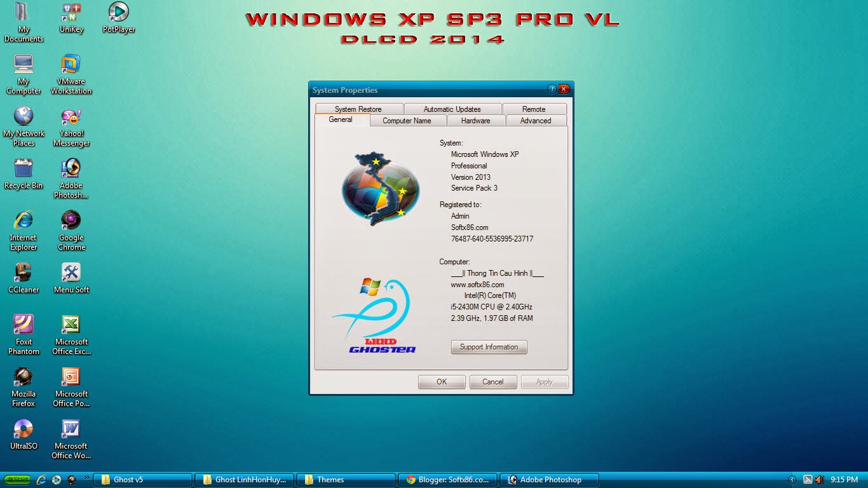
Task: Click the System Properties help question-mark button
Action: [552, 90]
